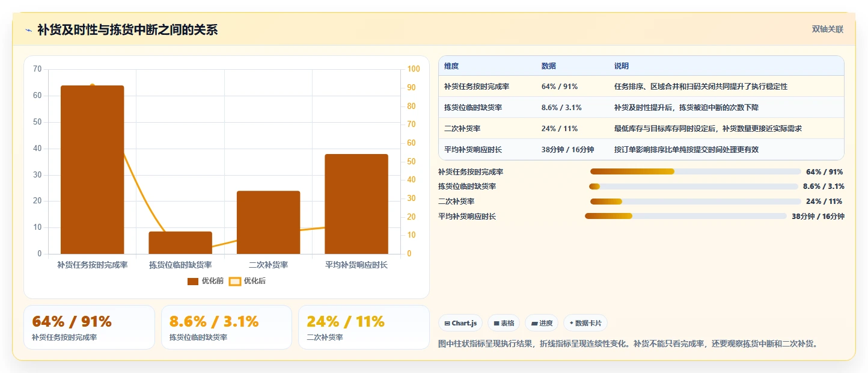868x373 pixels.
Task: Click the 说明 table column header
Action: (x=622, y=66)
